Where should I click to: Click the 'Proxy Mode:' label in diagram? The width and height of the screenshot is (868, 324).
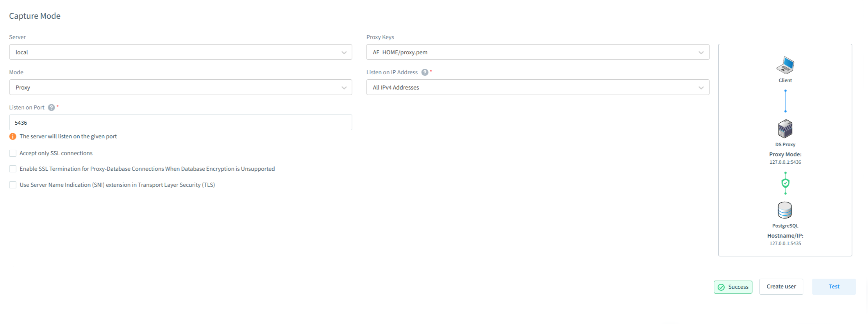click(785, 154)
